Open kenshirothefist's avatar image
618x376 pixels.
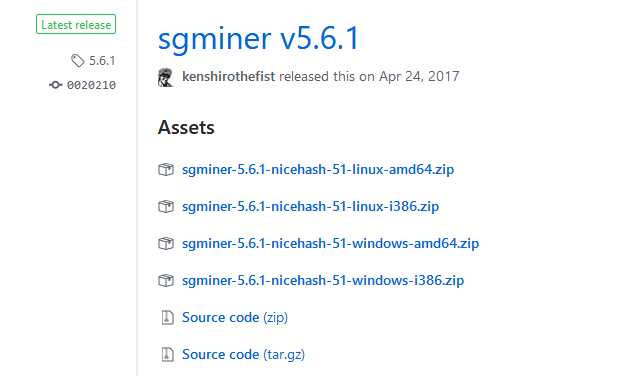pos(166,77)
